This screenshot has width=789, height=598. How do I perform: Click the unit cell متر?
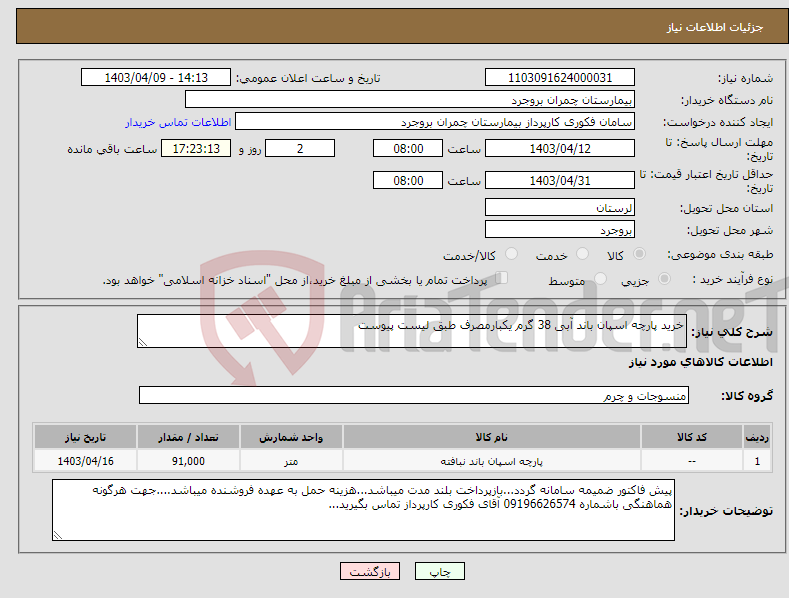pyautogui.click(x=291, y=461)
